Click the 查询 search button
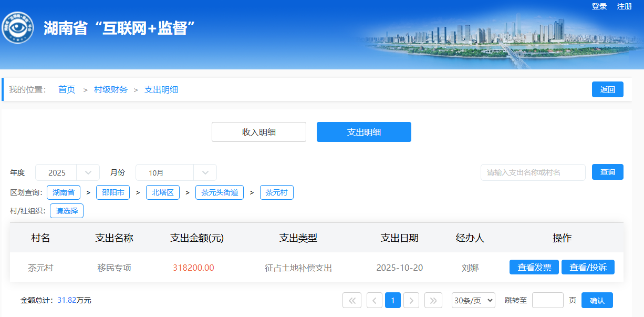 point(608,172)
